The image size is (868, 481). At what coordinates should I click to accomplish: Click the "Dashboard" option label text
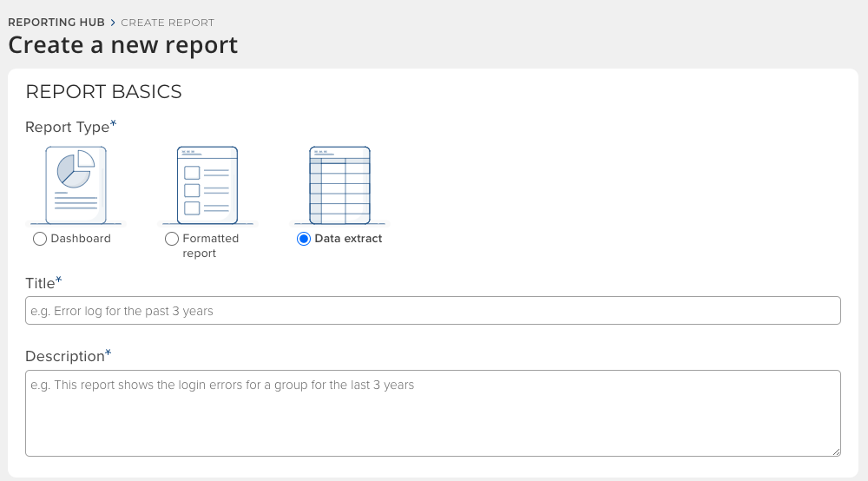(81, 239)
